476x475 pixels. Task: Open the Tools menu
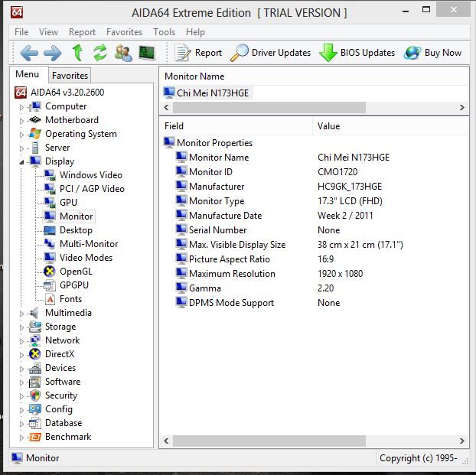point(164,32)
